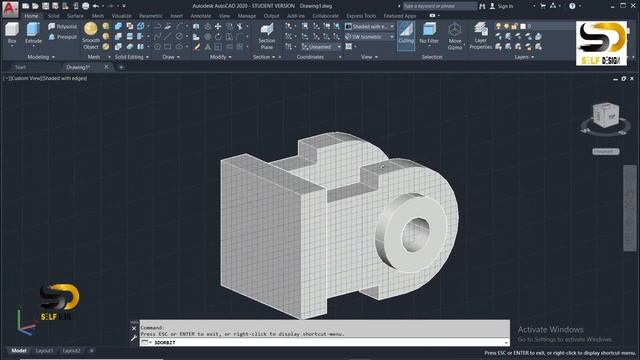Switch to the Layout2 tab

pos(71,351)
